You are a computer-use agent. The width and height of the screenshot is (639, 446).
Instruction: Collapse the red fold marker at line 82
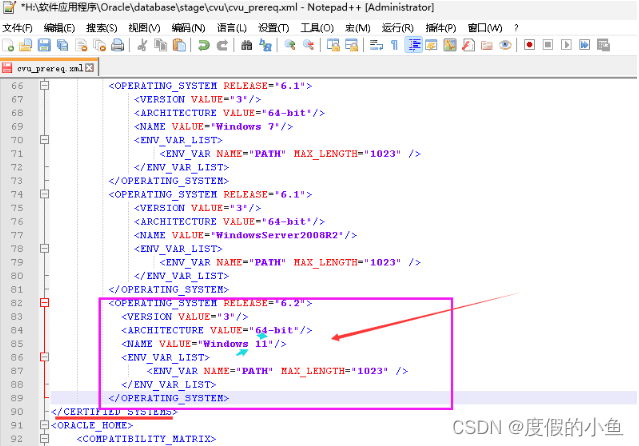[x=44, y=302]
